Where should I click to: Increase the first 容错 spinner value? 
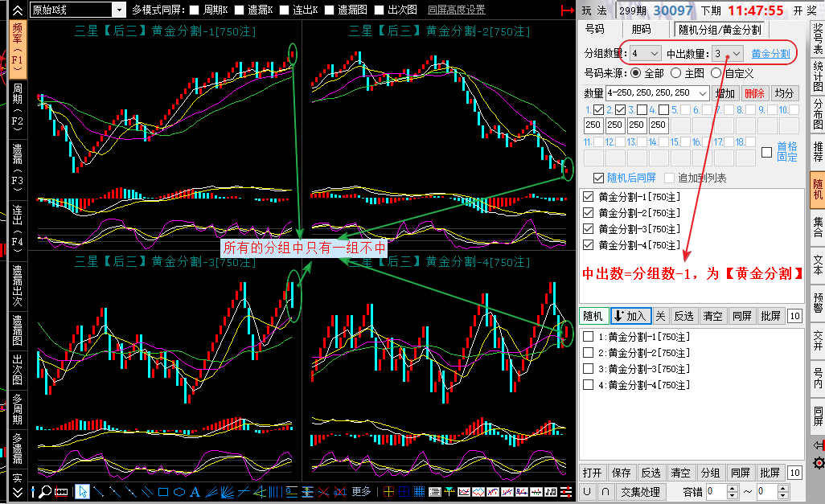pos(733,488)
